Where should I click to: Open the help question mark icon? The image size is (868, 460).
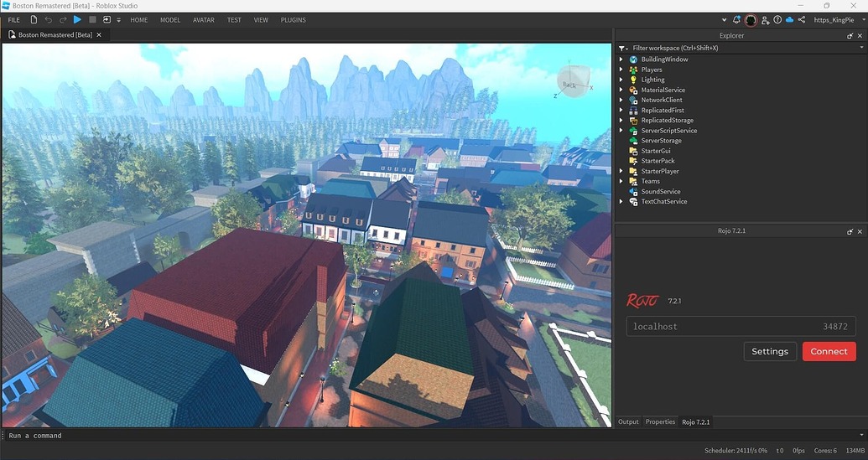[777, 20]
